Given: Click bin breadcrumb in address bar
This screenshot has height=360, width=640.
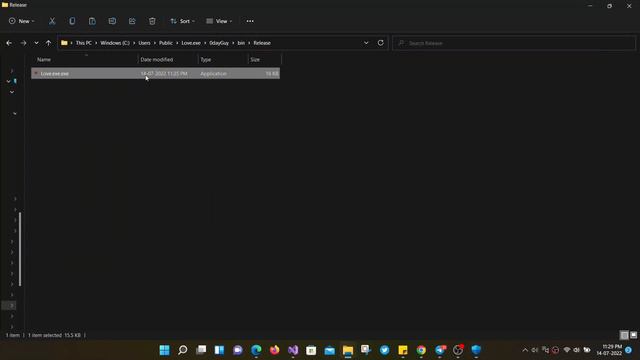Looking at the screenshot, I should [241, 43].
